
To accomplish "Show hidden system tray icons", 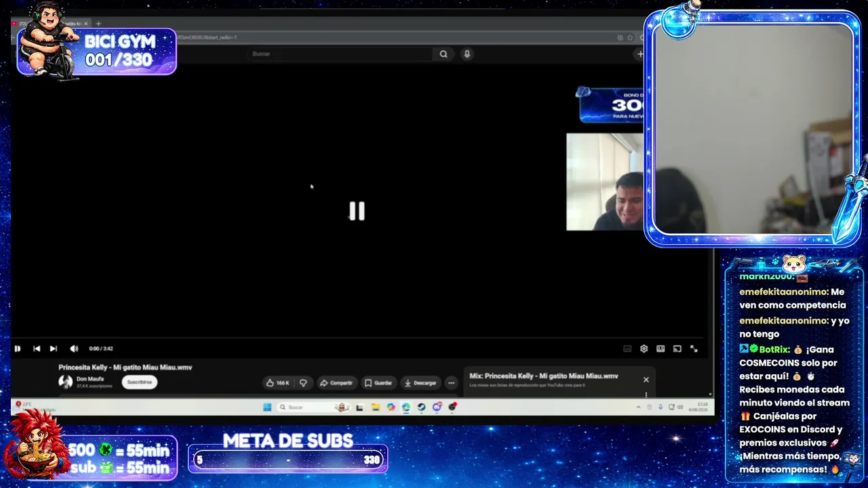I will pyautogui.click(x=638, y=407).
